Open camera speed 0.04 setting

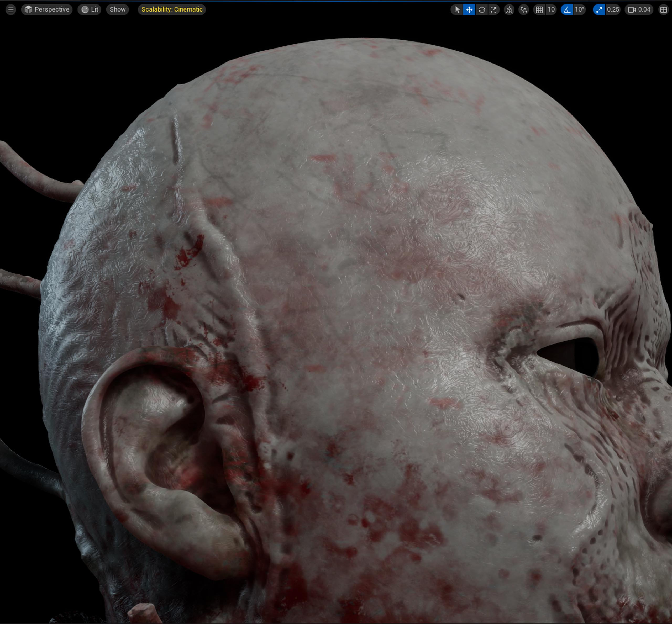point(639,10)
